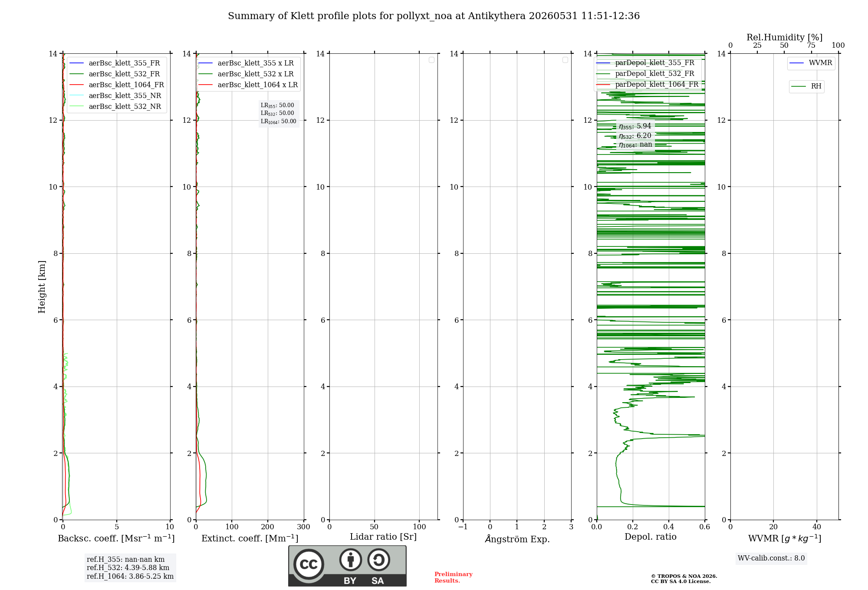This screenshot has height=590, width=868.
Task: Click the aerBsc_klett_532 x LR legend entry
Action: (x=246, y=74)
